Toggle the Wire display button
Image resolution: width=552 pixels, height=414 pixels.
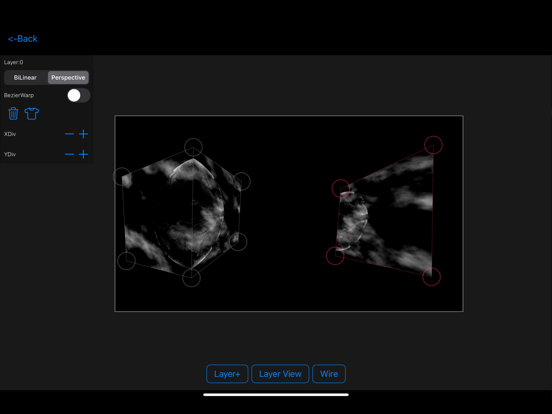[x=329, y=374]
